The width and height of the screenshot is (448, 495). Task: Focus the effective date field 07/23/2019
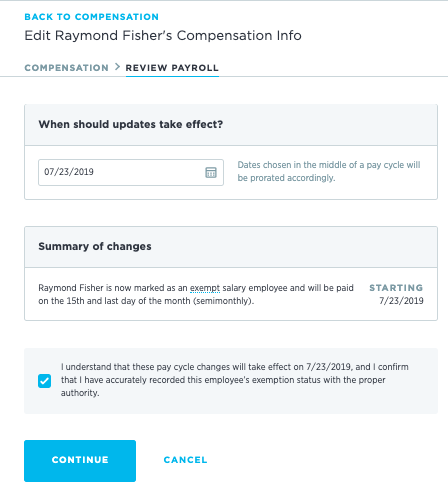(x=131, y=172)
